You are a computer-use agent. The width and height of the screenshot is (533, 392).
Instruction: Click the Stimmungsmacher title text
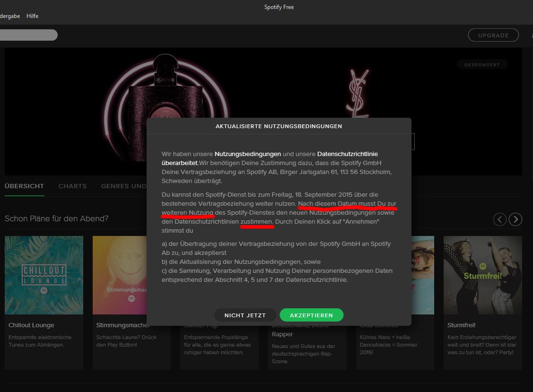122,325
